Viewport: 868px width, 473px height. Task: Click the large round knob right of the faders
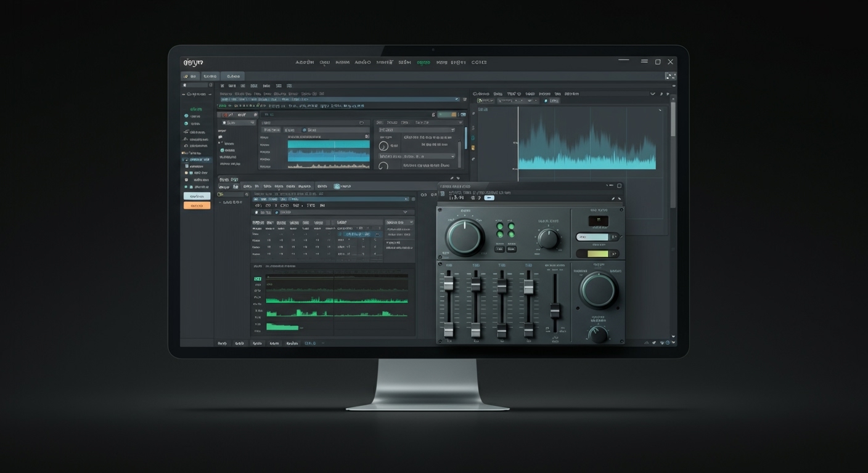[x=598, y=290]
